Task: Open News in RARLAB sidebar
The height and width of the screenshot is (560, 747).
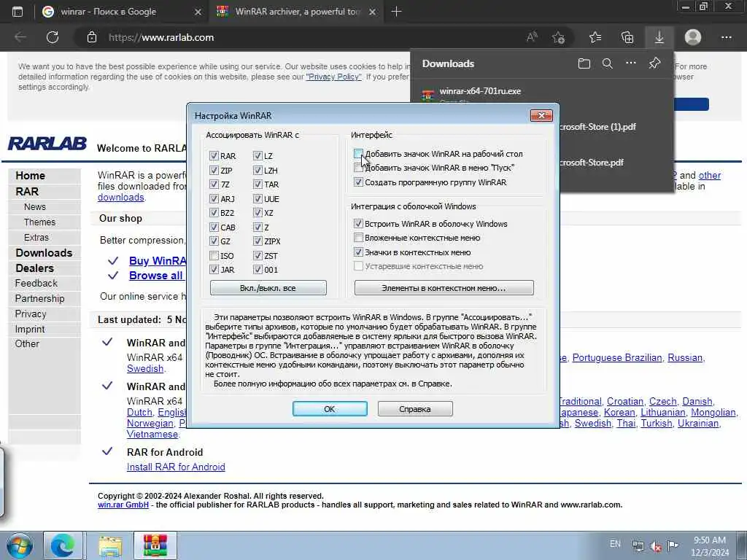Action: click(x=35, y=206)
